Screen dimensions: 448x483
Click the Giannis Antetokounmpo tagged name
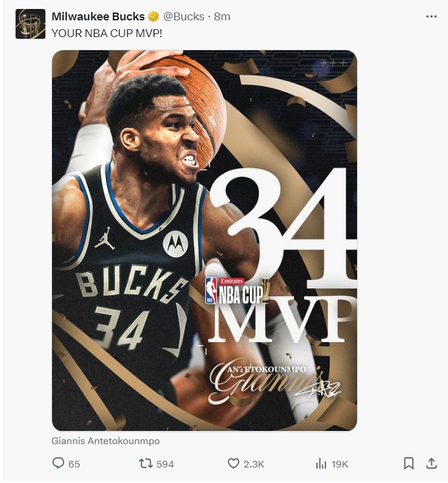pyautogui.click(x=106, y=441)
